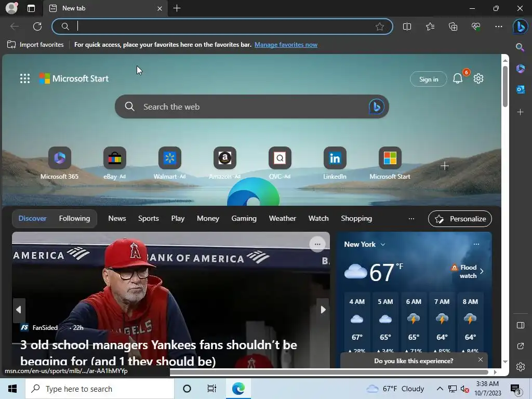Open a new tab with plus button
Image resolution: width=532 pixels, height=399 pixels.
[x=177, y=8]
